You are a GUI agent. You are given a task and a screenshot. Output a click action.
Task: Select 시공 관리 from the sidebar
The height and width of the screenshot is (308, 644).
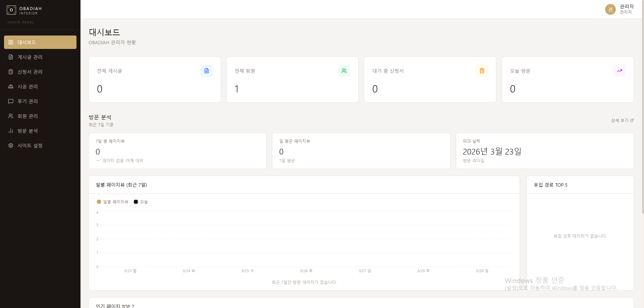click(x=28, y=86)
